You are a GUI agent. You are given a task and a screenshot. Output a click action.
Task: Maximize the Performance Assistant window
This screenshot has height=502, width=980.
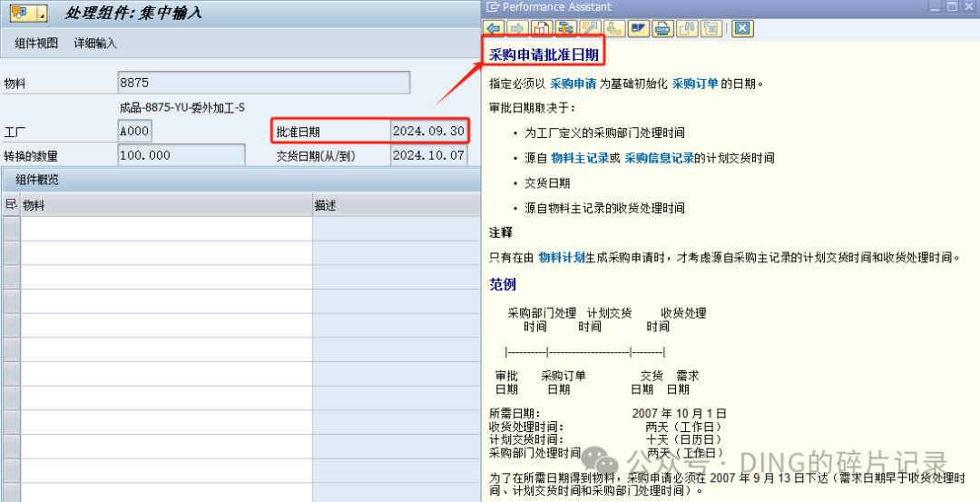tap(952, 7)
